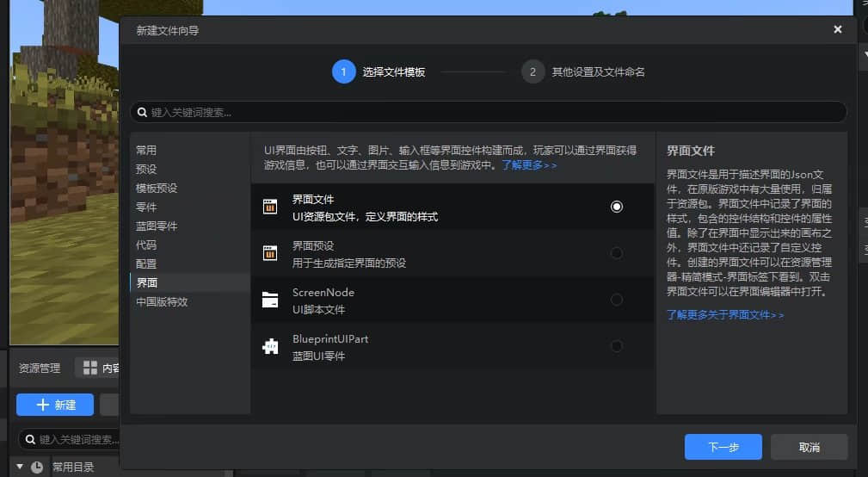Select the 界面文件 radio button
This screenshot has height=477, width=868.
tap(616, 207)
